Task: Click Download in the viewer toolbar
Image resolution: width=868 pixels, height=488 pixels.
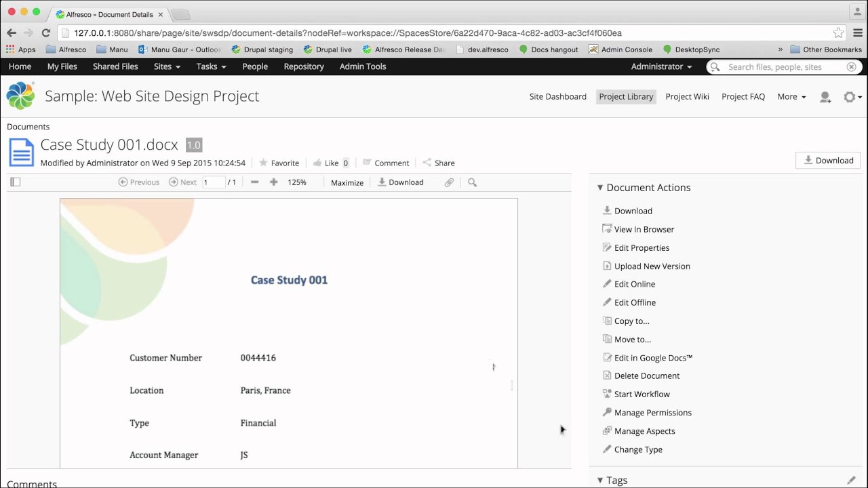Action: pyautogui.click(x=401, y=182)
